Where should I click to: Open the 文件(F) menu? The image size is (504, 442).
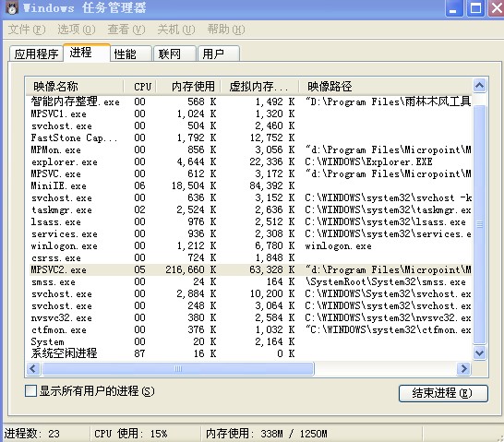point(27,30)
